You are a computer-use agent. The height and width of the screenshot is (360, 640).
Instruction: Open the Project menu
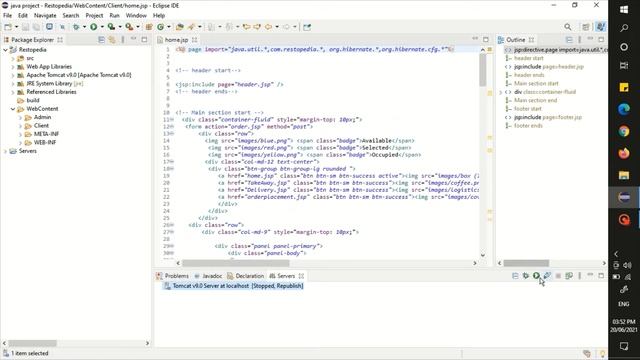[x=94, y=16]
